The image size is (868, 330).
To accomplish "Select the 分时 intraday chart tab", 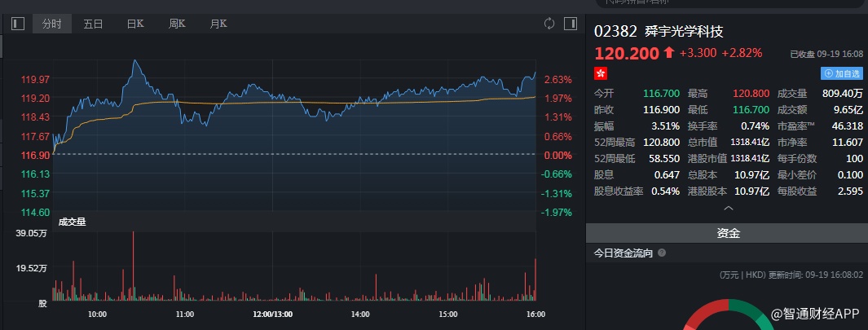I will (52, 24).
